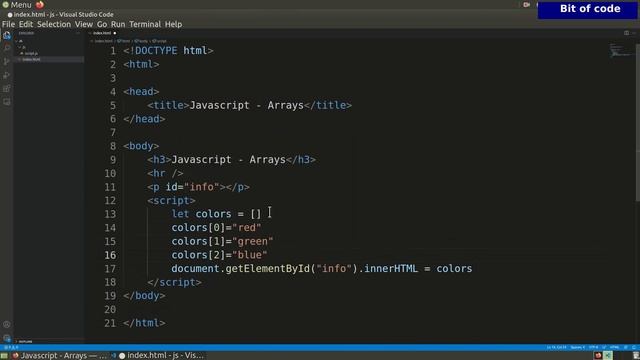The image size is (640, 360).
Task: Open the Edit menu
Action: coord(26,24)
